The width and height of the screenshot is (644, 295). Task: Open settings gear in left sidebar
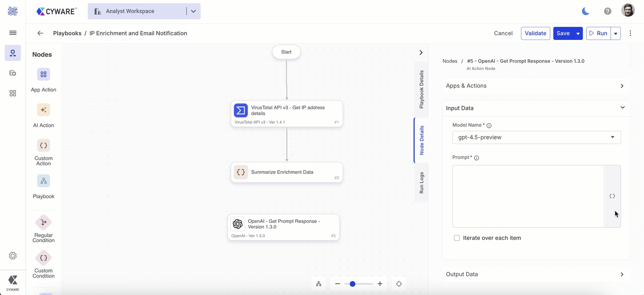[13, 256]
